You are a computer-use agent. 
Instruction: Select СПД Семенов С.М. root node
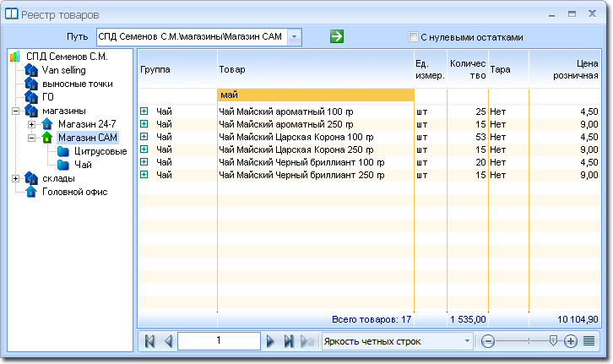67,57
